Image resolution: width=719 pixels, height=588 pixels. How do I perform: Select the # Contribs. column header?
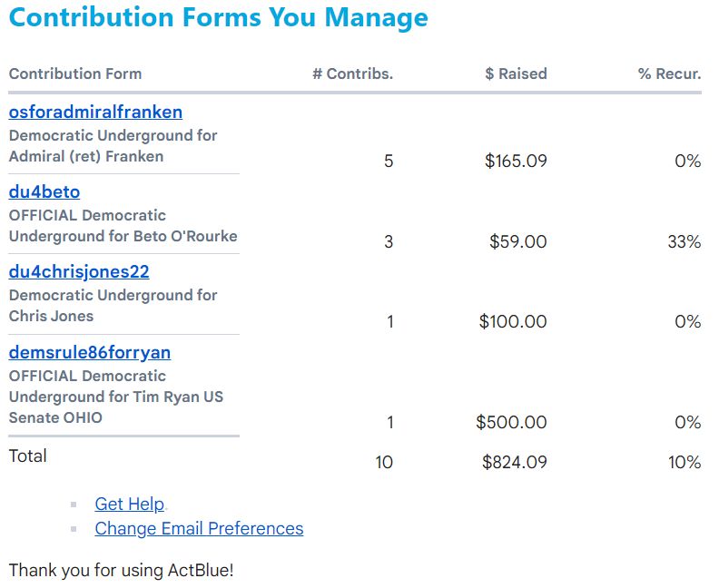(352, 74)
